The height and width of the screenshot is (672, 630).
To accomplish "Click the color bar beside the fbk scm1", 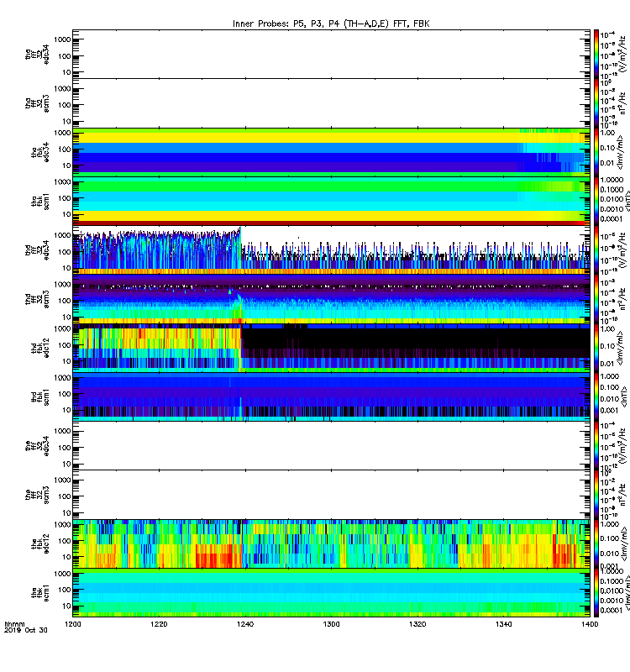I will point(596,593).
